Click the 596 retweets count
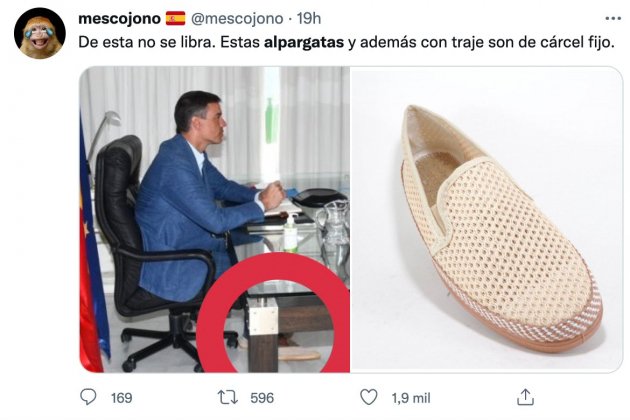The image size is (630, 420). [x=262, y=398]
